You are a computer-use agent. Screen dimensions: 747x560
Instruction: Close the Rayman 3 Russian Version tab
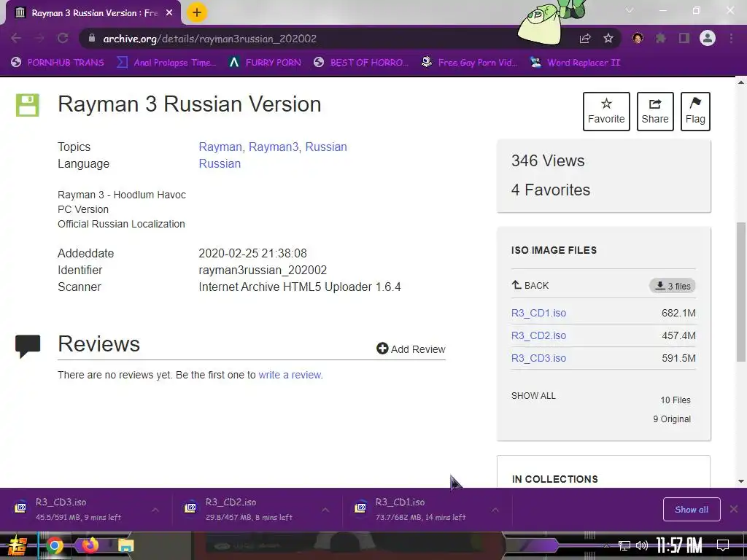(169, 13)
